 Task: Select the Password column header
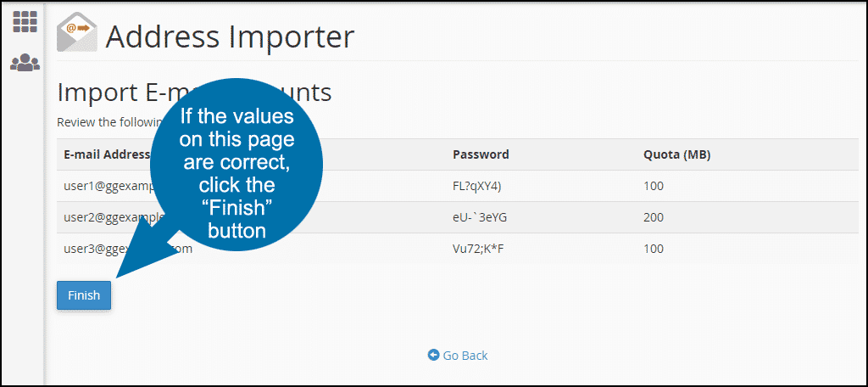(x=481, y=154)
